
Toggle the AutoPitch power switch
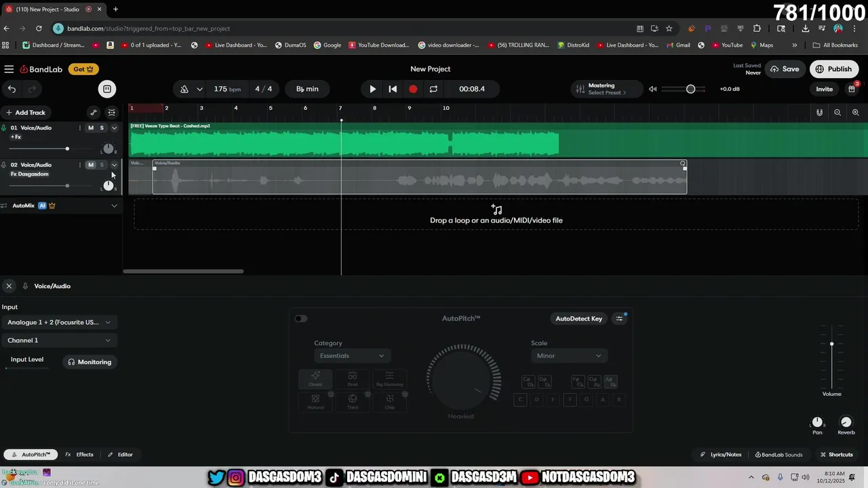click(301, 319)
